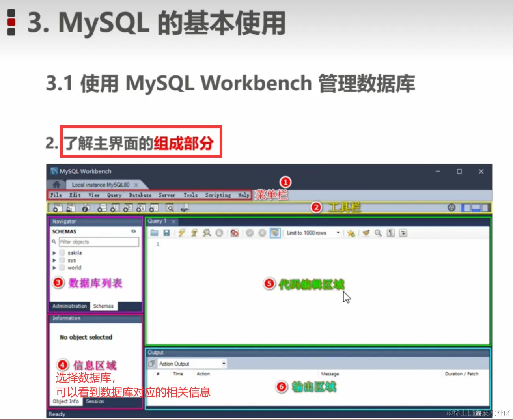
Task: Open the object inspector toolbar icon
Action: [x=86, y=207]
